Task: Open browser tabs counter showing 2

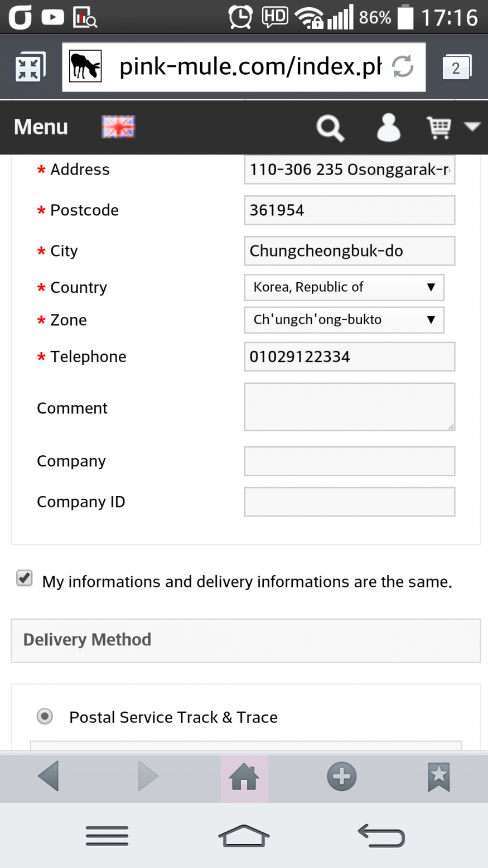Action: coord(456,67)
